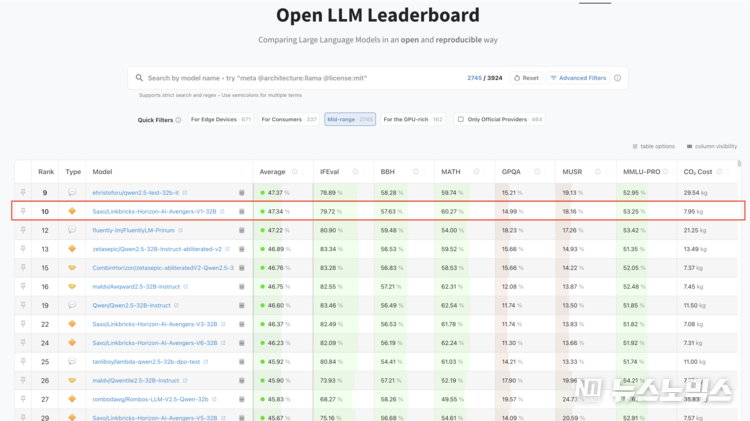The width and height of the screenshot is (750, 421).
Task: Open Saxo/Linkbricks-Horizon-AI-Avengers-V1-32B model link
Action: tap(154, 211)
